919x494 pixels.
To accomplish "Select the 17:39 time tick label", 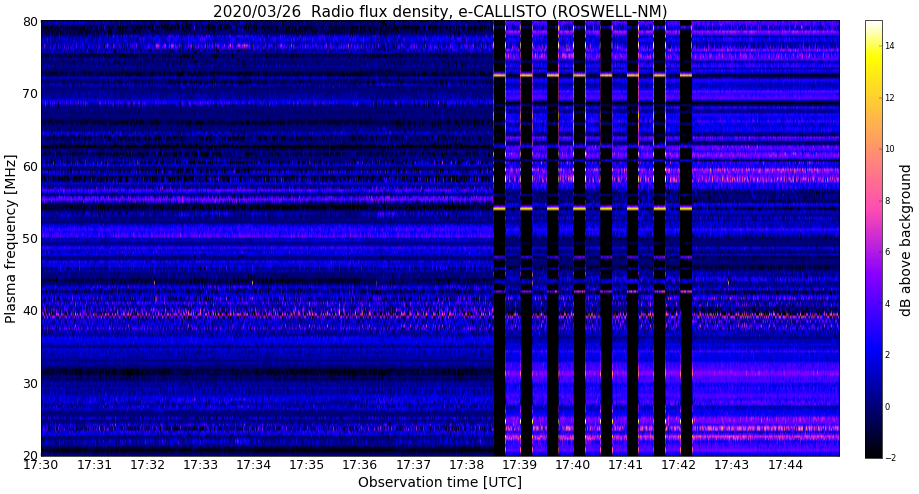I will tap(520, 465).
